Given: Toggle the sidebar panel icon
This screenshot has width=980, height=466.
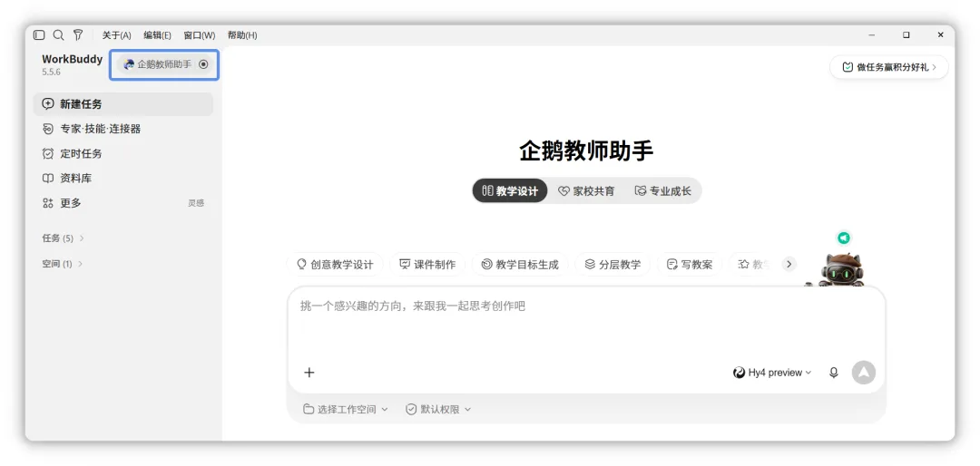Looking at the screenshot, I should 39,35.
